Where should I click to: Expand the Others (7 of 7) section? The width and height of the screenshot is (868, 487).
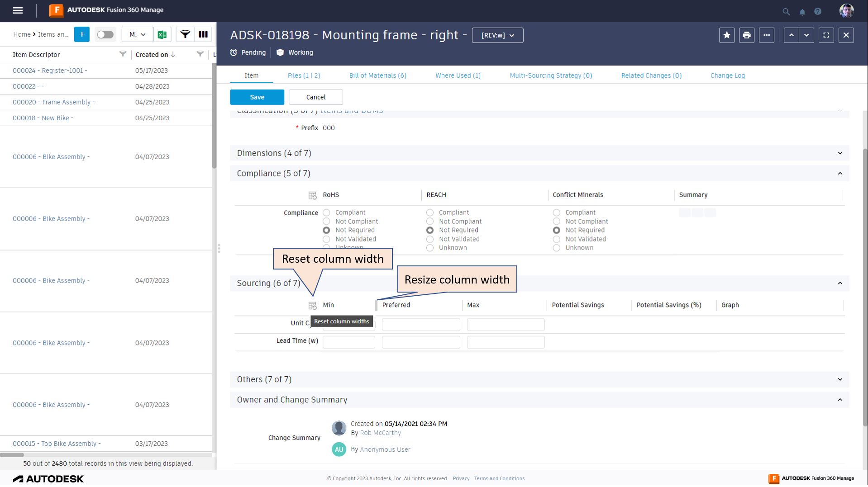coord(840,380)
